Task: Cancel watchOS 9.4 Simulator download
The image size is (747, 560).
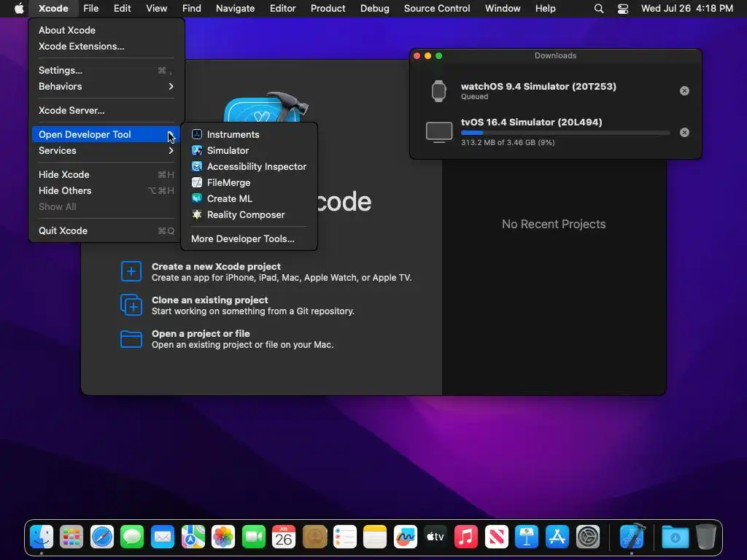Action: (x=684, y=91)
